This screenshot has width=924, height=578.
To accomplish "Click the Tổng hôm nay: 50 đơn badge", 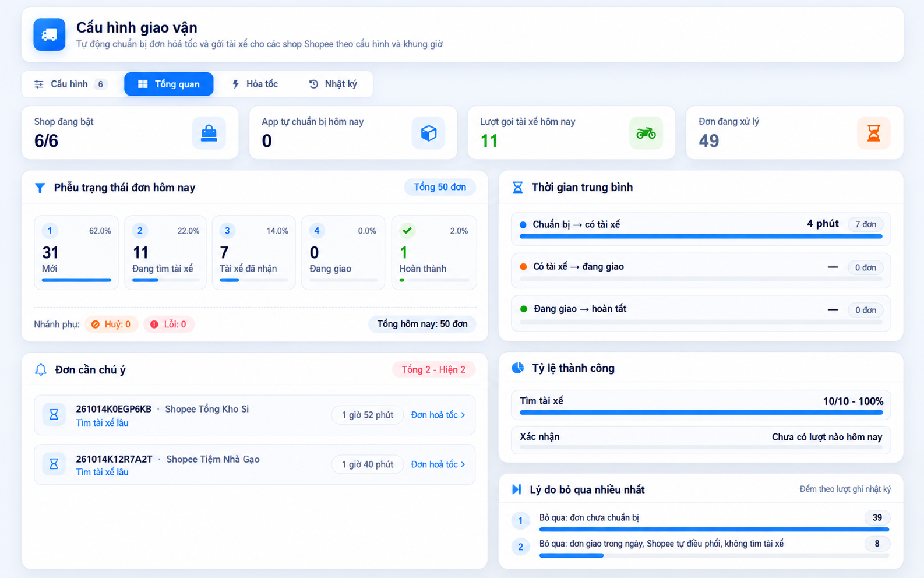I will click(422, 324).
